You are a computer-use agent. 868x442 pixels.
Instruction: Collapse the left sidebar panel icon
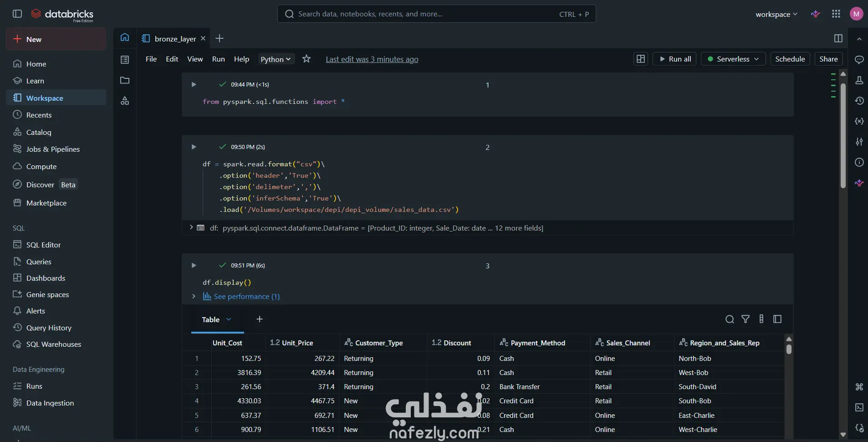(x=17, y=14)
